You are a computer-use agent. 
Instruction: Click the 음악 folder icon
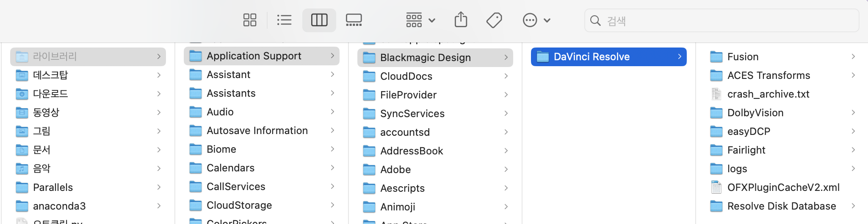coord(22,168)
